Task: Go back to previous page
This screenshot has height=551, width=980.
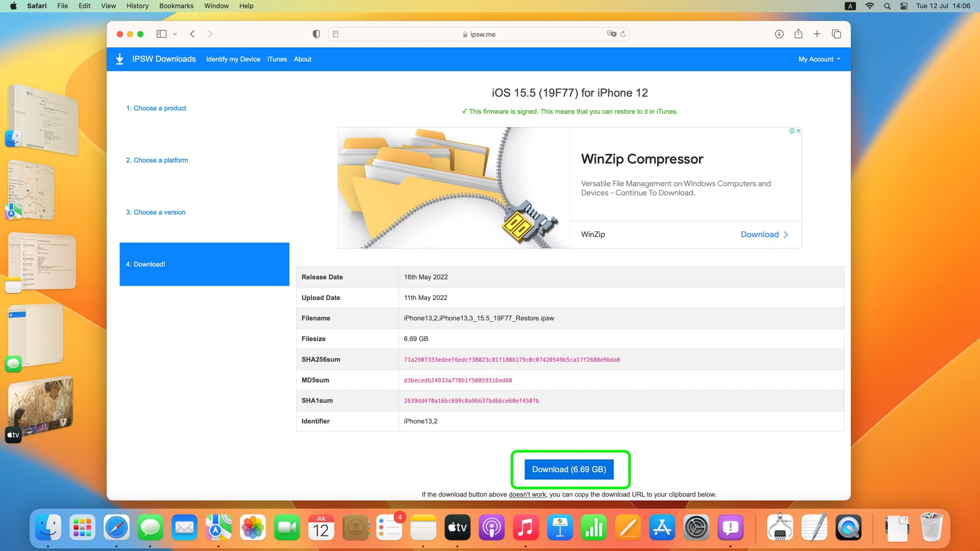Action: pos(193,34)
